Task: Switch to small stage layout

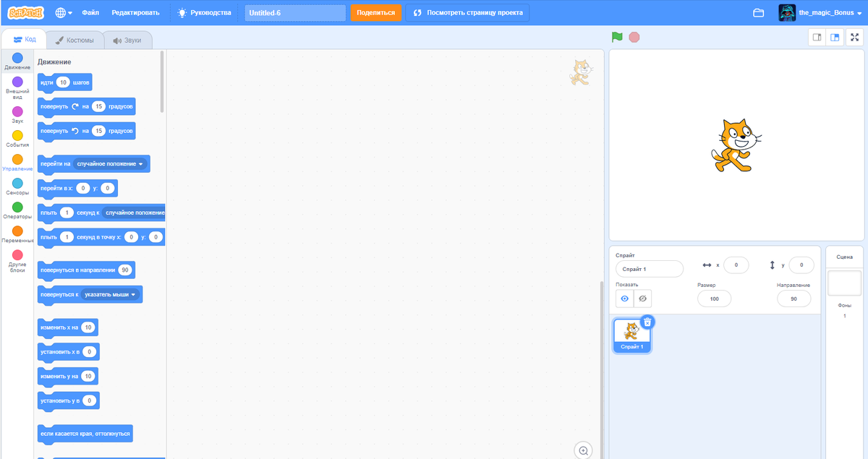Action: coord(817,38)
